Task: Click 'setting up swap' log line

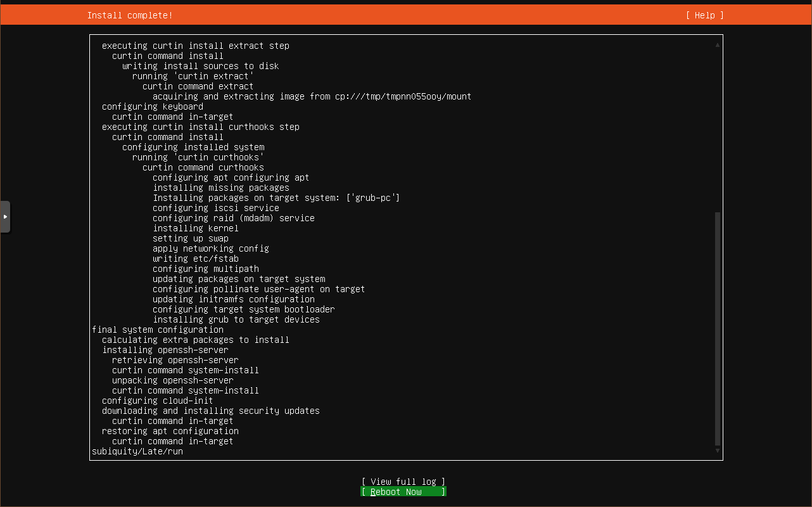Action: 191,238
